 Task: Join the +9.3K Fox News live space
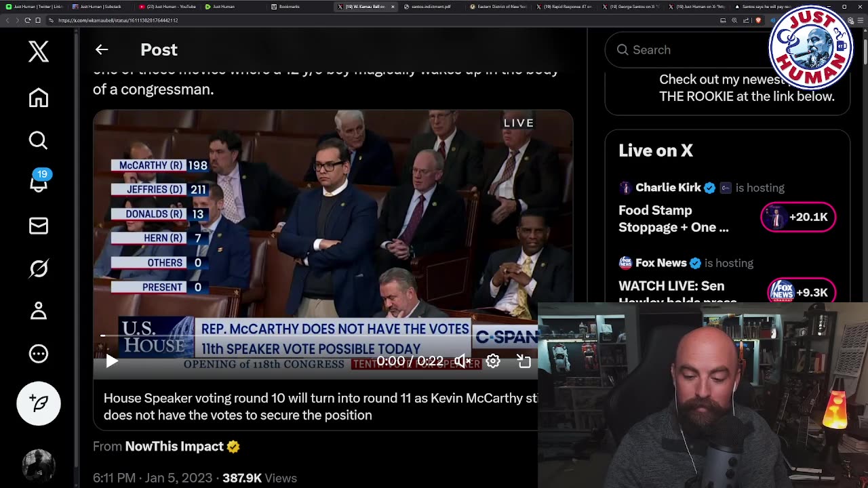(x=802, y=293)
